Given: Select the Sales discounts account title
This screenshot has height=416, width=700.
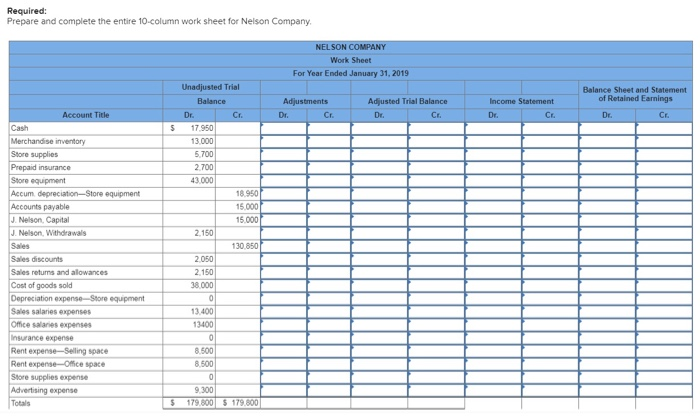Looking at the screenshot, I should point(37,259).
